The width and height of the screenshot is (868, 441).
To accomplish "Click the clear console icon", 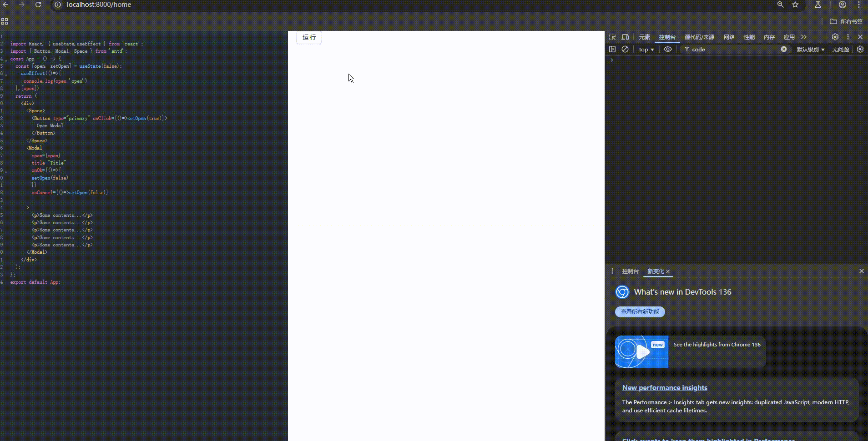I will 625,49.
